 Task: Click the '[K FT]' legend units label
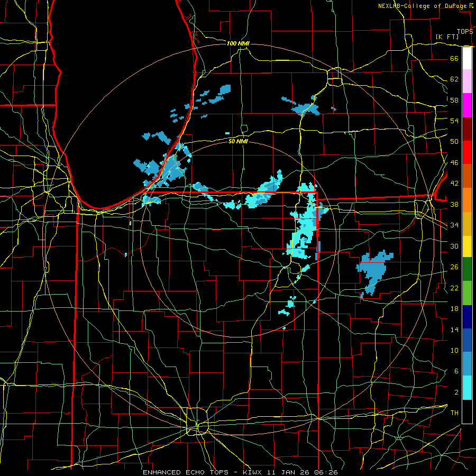coord(447,36)
